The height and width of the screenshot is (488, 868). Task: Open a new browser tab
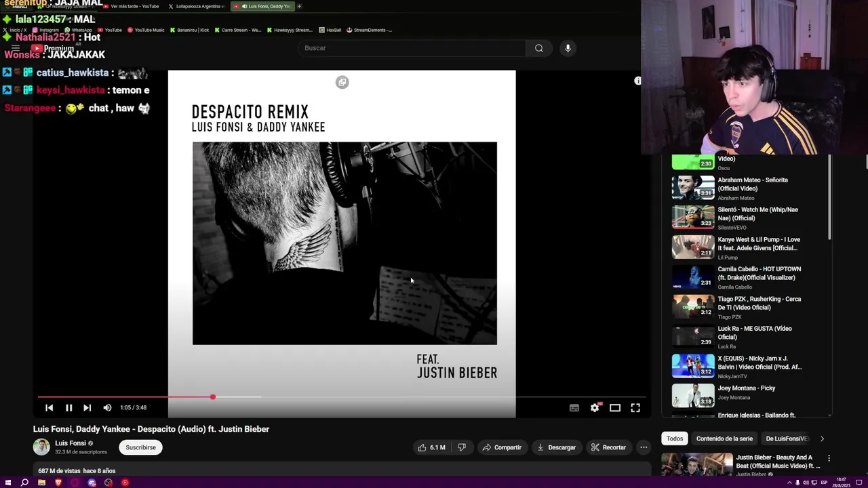coord(299,6)
